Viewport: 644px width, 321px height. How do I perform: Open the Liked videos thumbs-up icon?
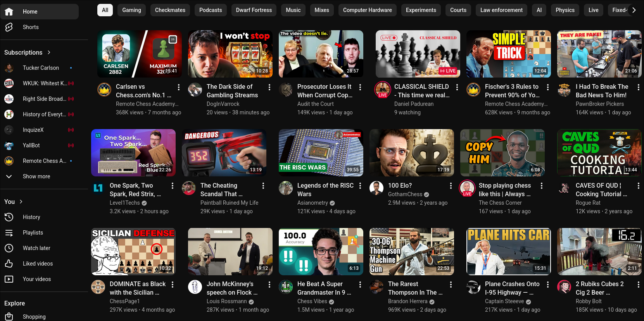click(x=9, y=264)
